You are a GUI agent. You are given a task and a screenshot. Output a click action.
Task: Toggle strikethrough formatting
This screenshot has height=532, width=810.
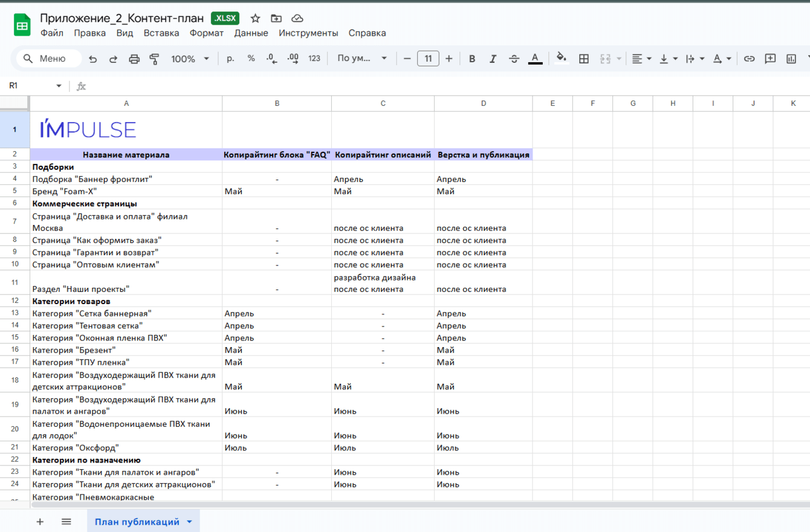[514, 59]
